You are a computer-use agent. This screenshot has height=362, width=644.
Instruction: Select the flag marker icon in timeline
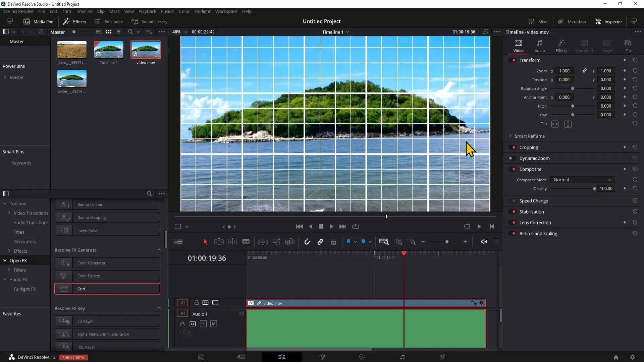(349, 242)
